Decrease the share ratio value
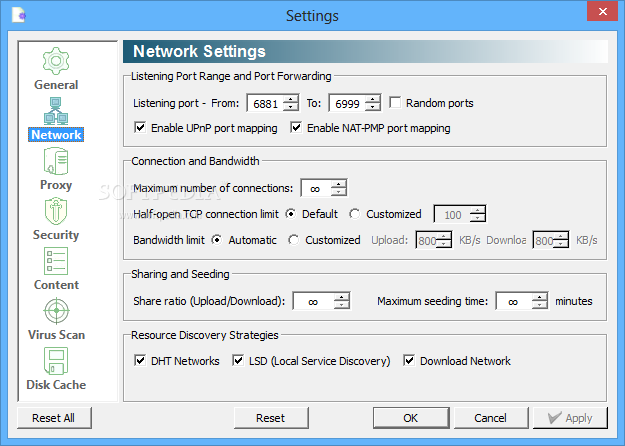 pyautogui.click(x=342, y=305)
